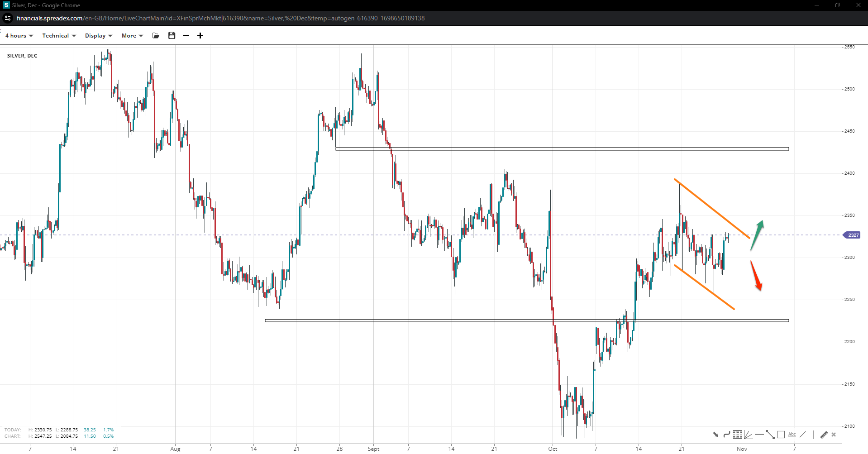Click the X to delete drawings
The image size is (868, 454).
click(834, 435)
